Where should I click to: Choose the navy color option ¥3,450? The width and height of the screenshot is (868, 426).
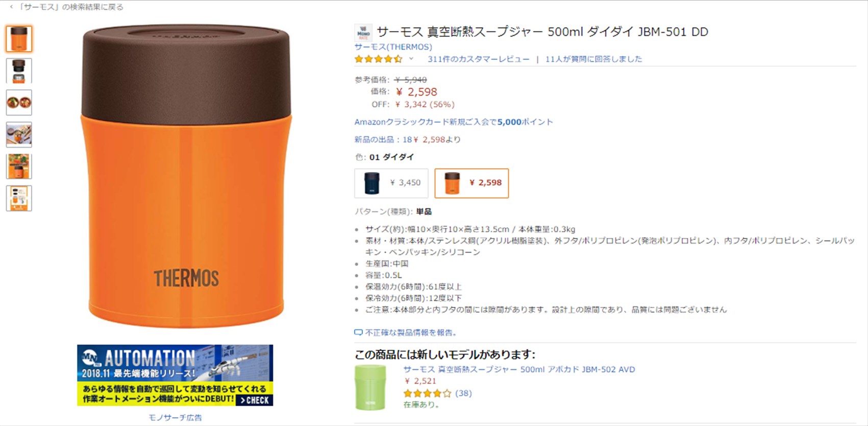pos(391,183)
